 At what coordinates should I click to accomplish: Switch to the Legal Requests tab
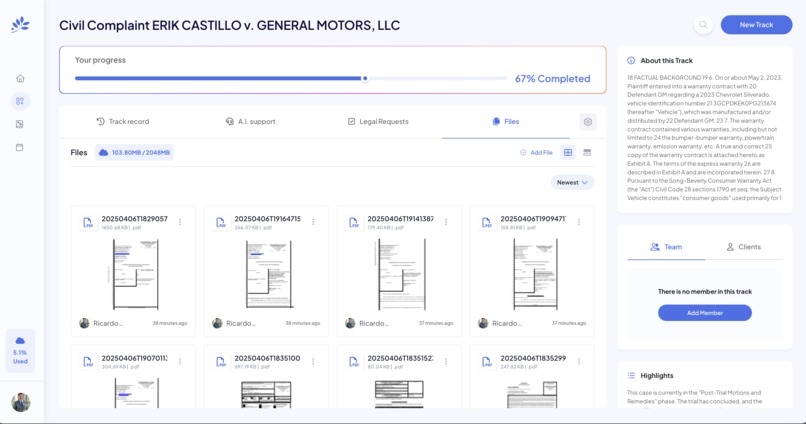378,122
